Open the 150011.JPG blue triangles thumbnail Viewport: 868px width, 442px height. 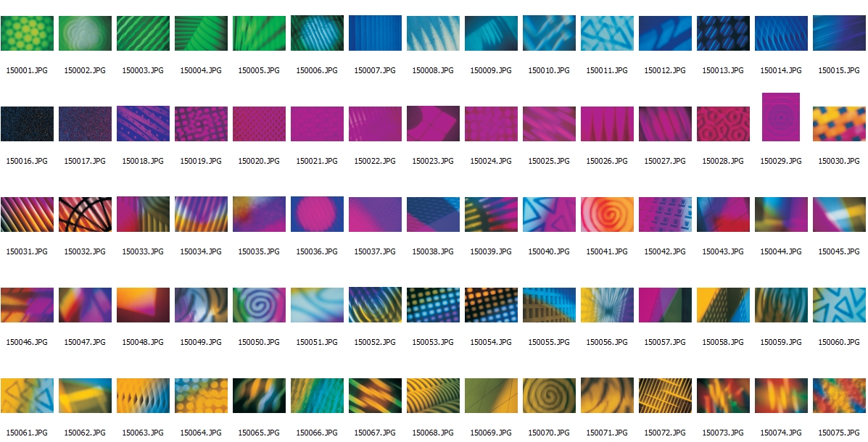pyautogui.click(x=607, y=33)
